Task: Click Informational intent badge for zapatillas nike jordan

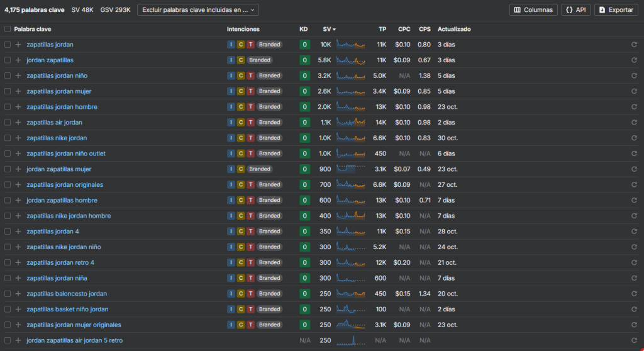Action: point(231,138)
